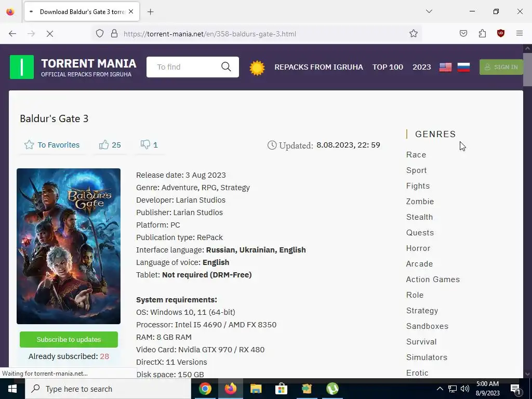Switch site language with the Russian flag
The image size is (532, 399).
(x=463, y=67)
